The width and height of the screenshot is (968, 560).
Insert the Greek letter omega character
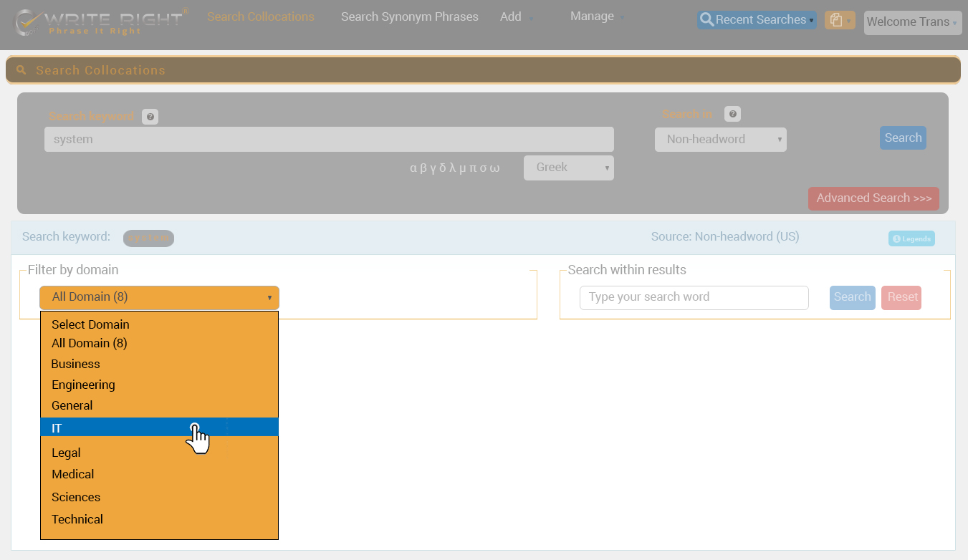495,168
